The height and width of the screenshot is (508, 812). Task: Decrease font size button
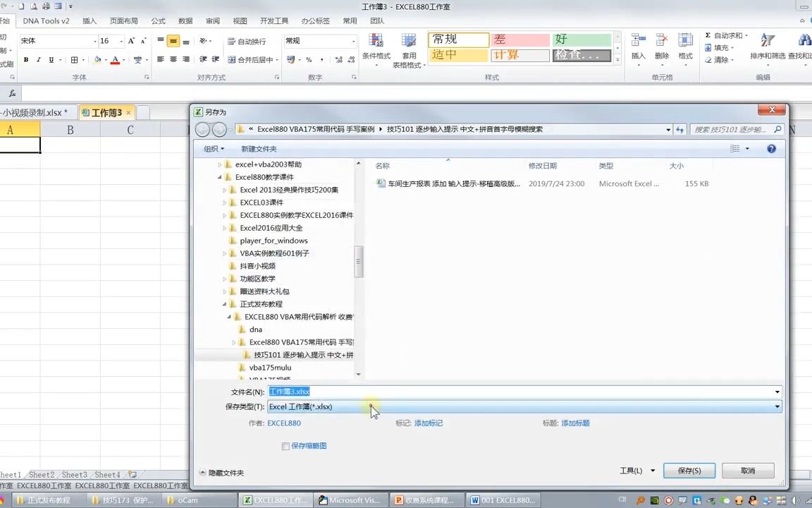click(144, 40)
